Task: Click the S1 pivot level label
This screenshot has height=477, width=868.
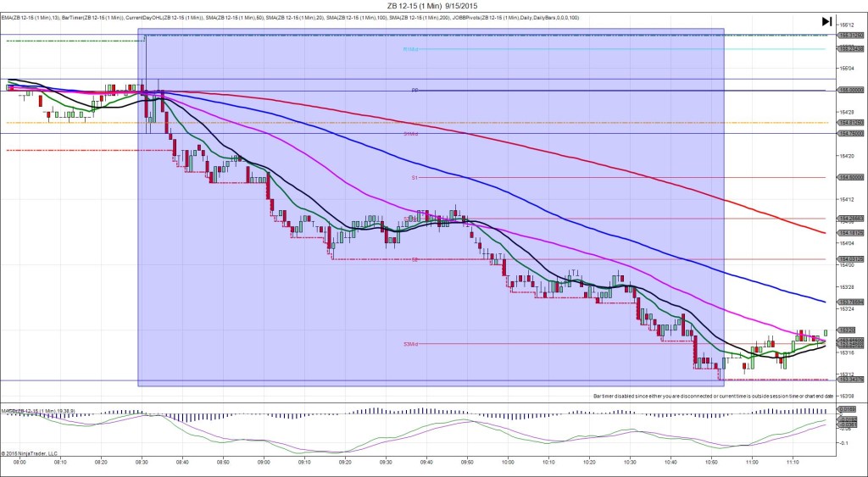Action: tap(415, 177)
